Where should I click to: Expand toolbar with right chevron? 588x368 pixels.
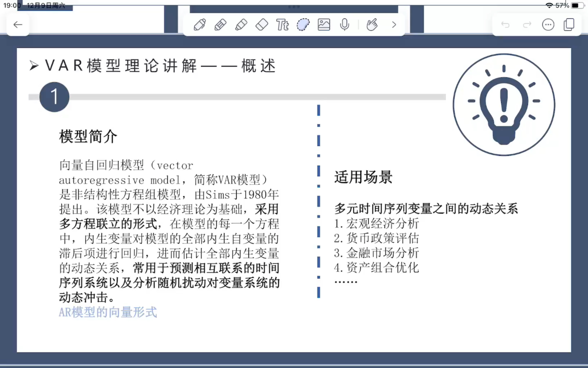point(394,25)
